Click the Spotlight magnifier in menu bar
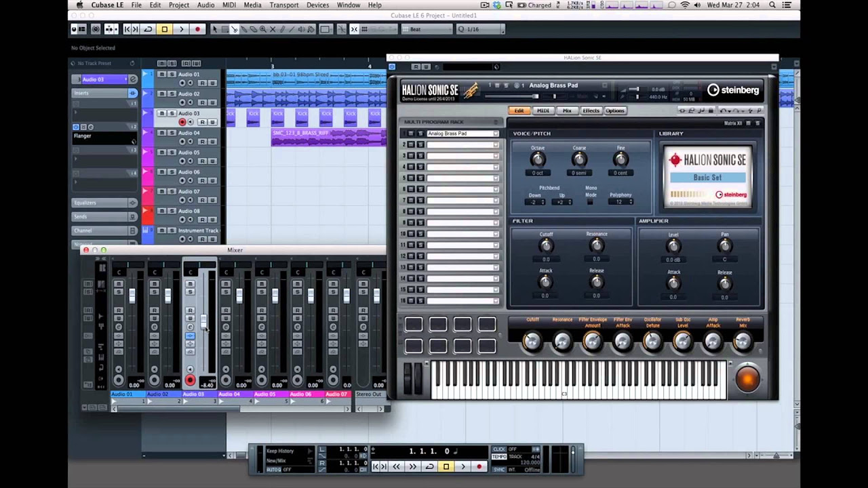This screenshot has width=868, height=488. [772, 5]
